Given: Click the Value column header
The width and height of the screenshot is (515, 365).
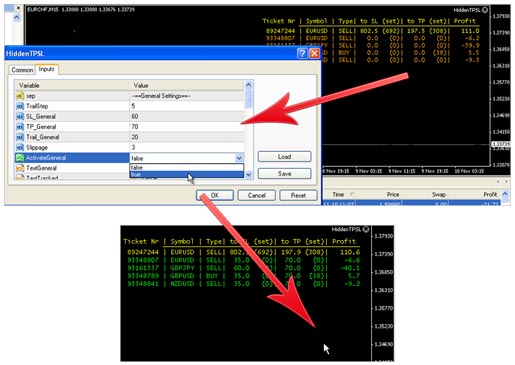Looking at the screenshot, I should 187,86.
